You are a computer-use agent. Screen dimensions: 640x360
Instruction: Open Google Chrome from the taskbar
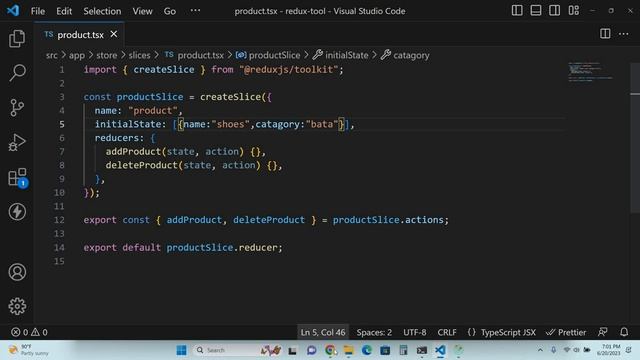(330, 350)
